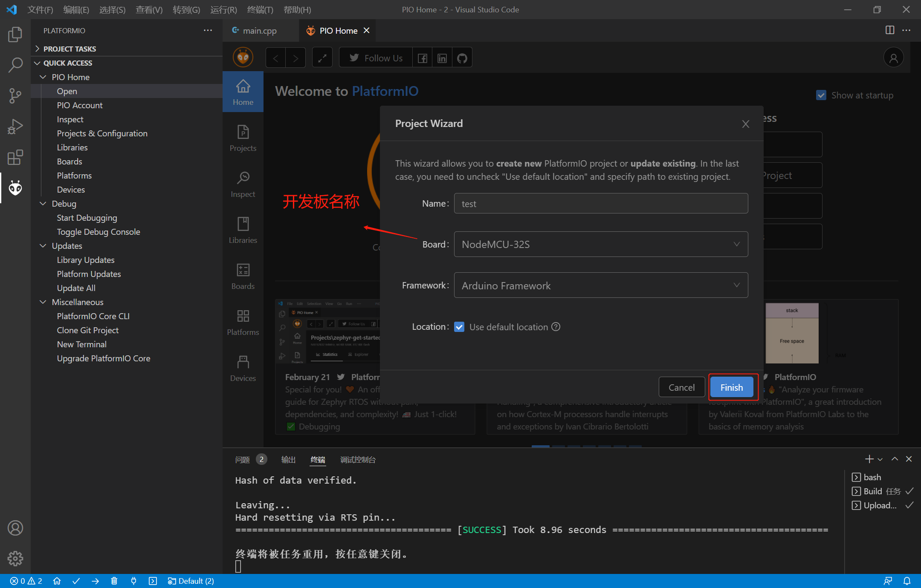The height and width of the screenshot is (588, 921).
Task: Collapse the Debug tree group
Action: point(127,204)
